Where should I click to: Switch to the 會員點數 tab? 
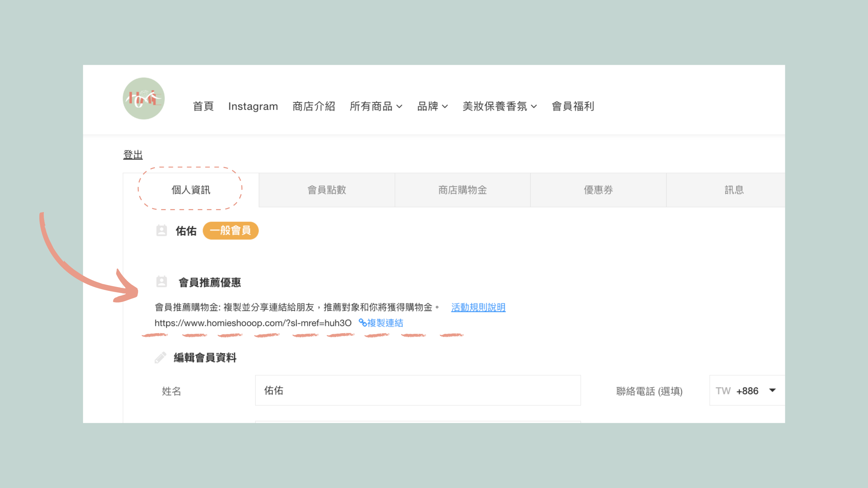pyautogui.click(x=327, y=190)
